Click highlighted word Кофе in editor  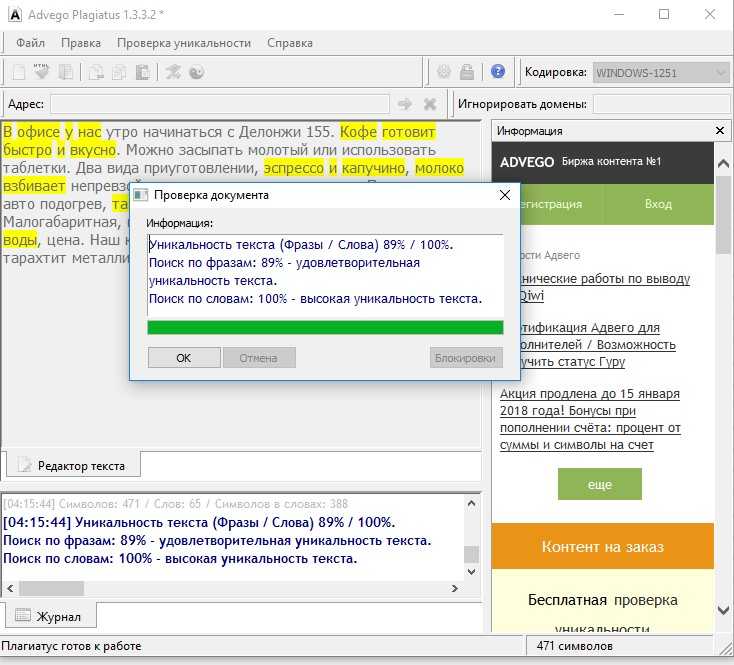point(358,132)
